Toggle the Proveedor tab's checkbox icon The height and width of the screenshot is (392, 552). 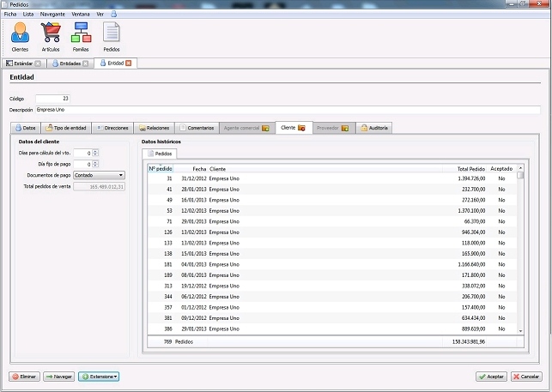point(344,128)
